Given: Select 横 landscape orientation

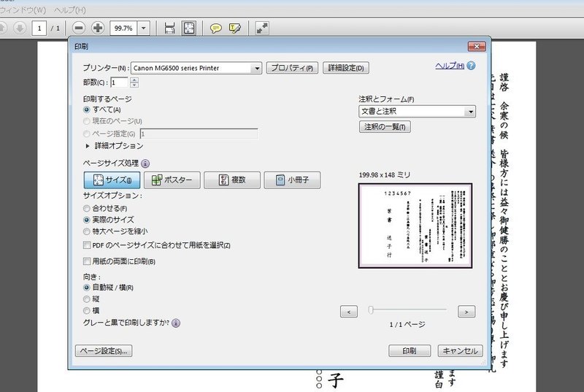Looking at the screenshot, I should pos(87,310).
